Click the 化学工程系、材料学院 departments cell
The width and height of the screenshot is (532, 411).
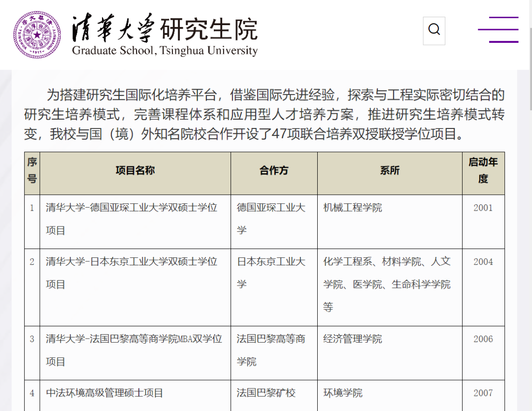coord(390,287)
